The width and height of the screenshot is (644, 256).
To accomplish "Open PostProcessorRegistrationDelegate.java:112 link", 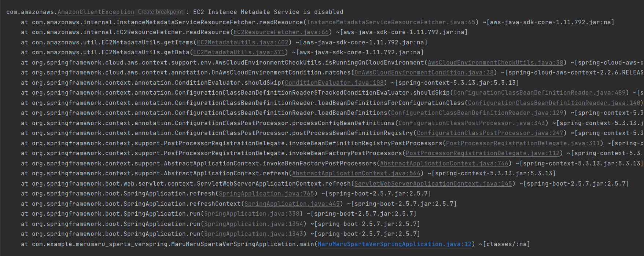I will coord(483,153).
